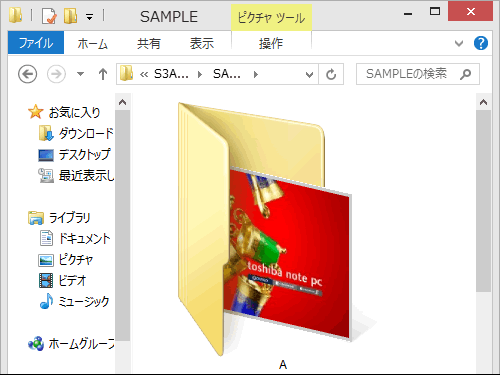Click the お気に入り star icon
Image resolution: width=500 pixels, height=375 pixels.
35,112
